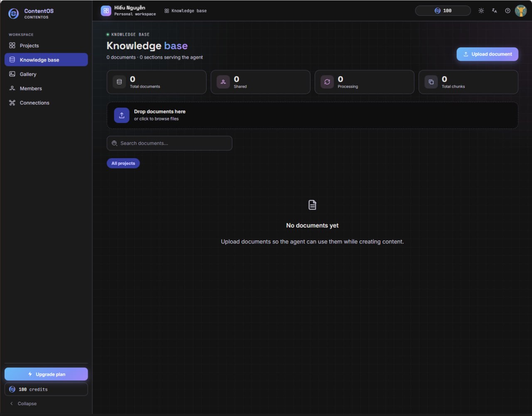Click the Shared stat icon

tap(223, 82)
